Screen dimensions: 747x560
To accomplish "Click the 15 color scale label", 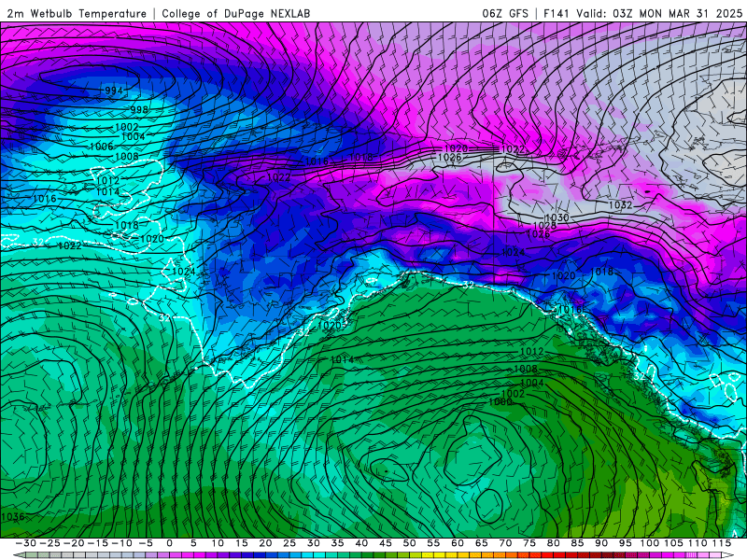I will point(242,543).
